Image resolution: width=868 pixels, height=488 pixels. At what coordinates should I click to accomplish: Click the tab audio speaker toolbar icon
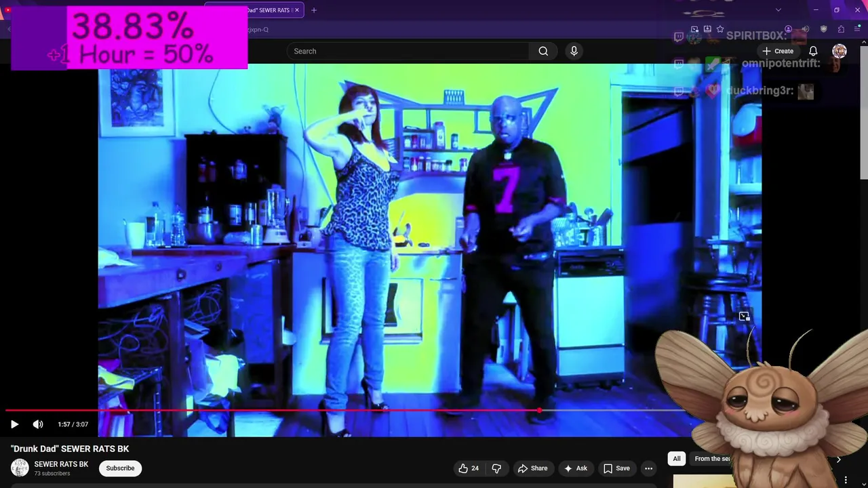pos(806,29)
